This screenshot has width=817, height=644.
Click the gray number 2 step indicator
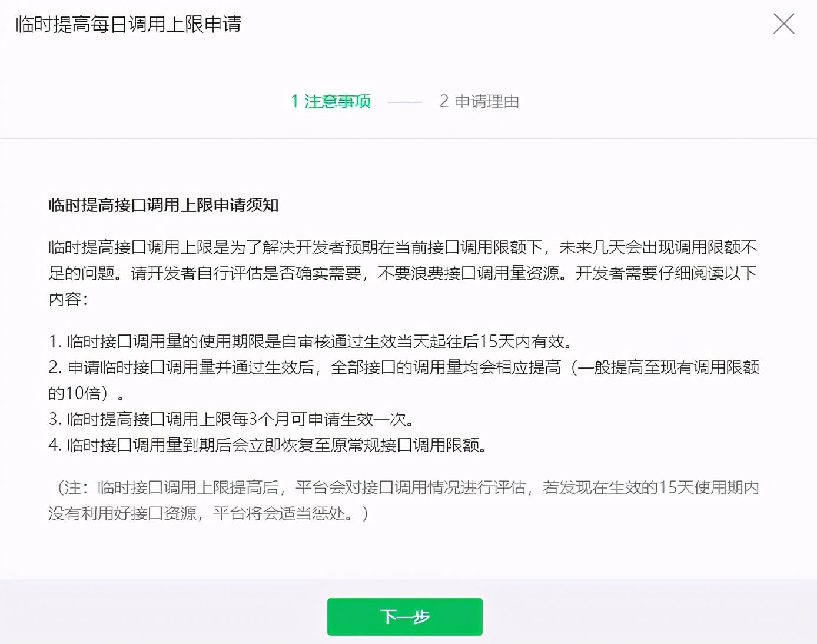pyautogui.click(x=443, y=101)
